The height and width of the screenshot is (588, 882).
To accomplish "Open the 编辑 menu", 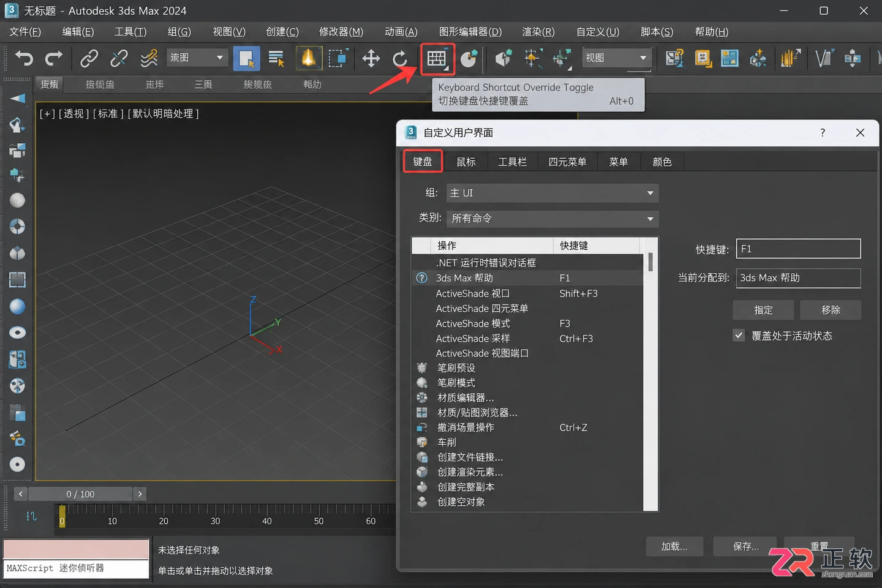I will tap(78, 32).
